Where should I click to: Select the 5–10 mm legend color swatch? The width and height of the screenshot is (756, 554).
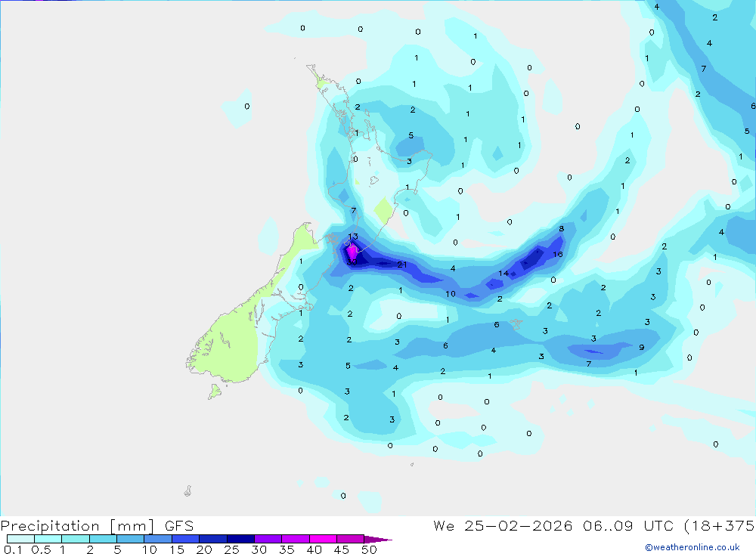131,539
